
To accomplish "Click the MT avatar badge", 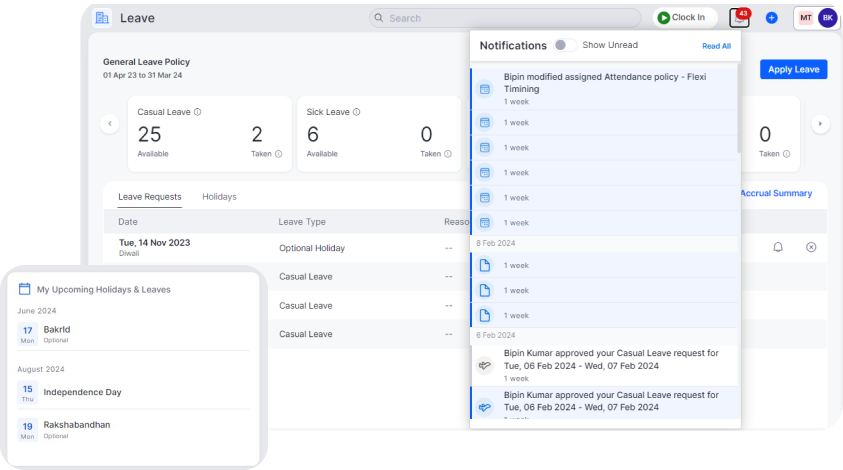I will [805, 18].
